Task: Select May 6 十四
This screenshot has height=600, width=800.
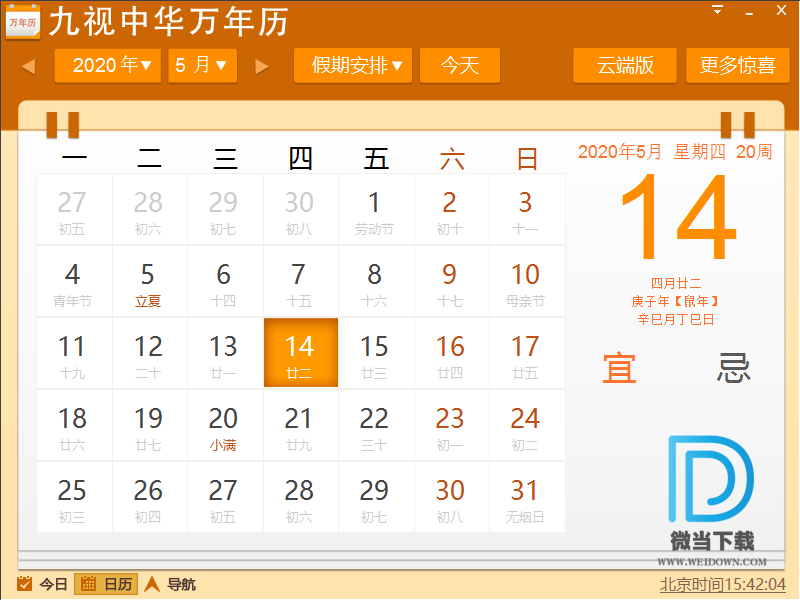Action: click(225, 282)
